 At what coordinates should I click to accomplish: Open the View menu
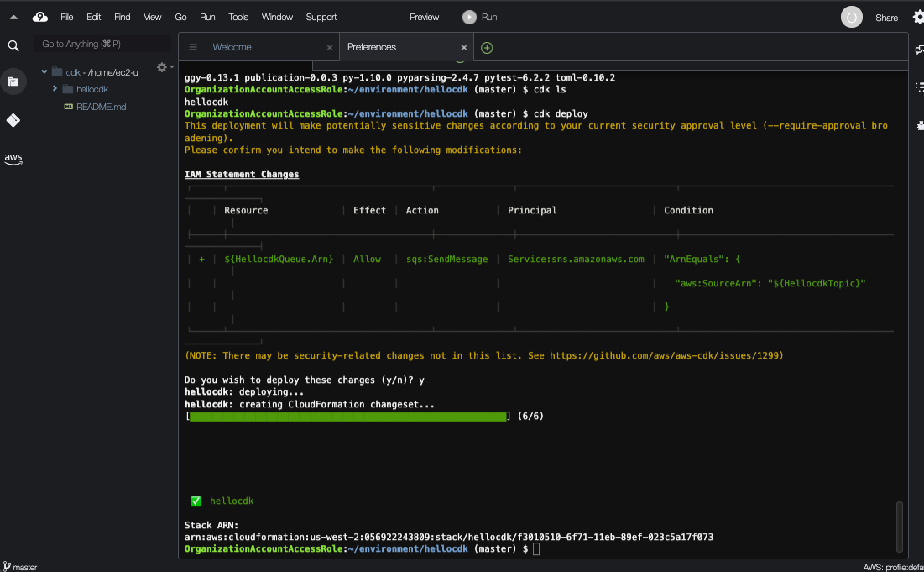pyautogui.click(x=152, y=17)
